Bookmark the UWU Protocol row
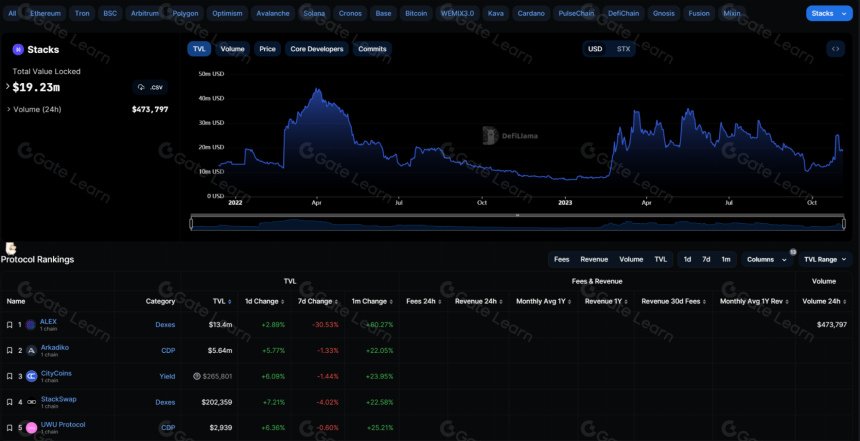This screenshot has height=441, width=860. point(9,428)
